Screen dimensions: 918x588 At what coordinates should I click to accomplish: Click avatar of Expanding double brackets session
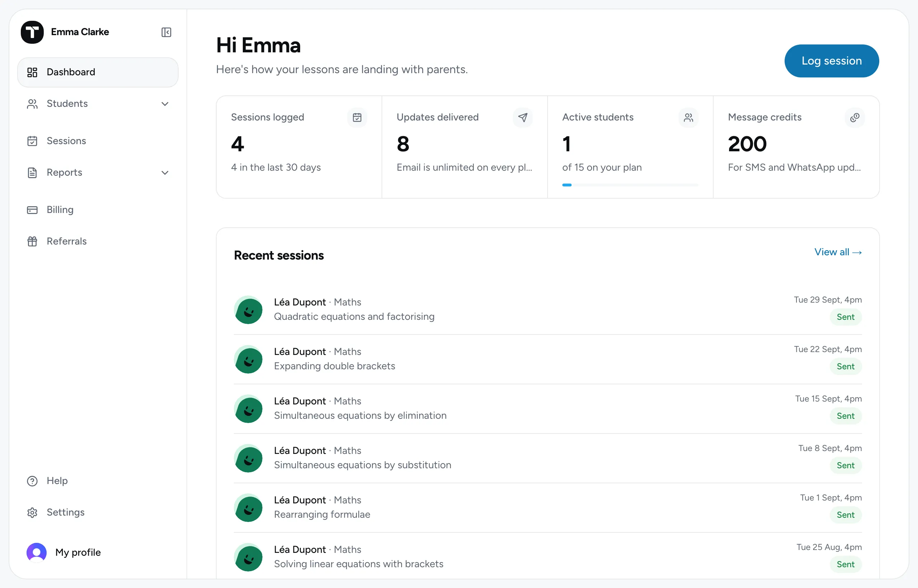point(248,359)
